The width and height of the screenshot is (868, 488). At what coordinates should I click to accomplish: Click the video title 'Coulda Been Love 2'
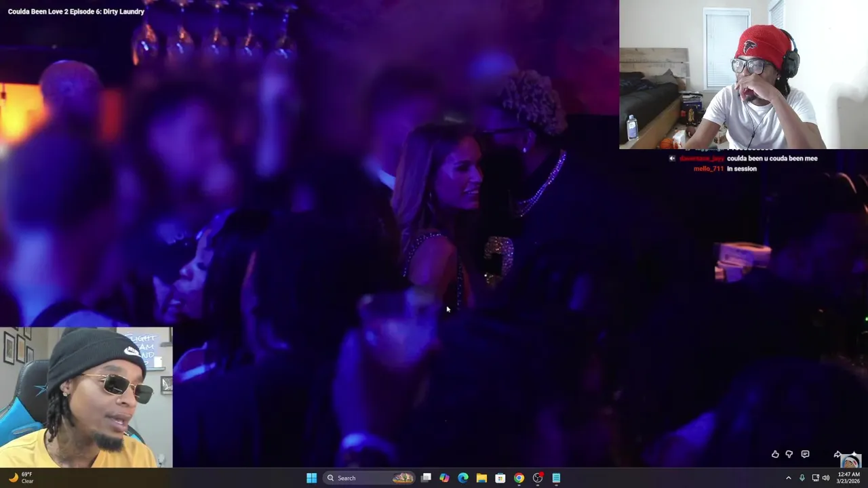76,12
